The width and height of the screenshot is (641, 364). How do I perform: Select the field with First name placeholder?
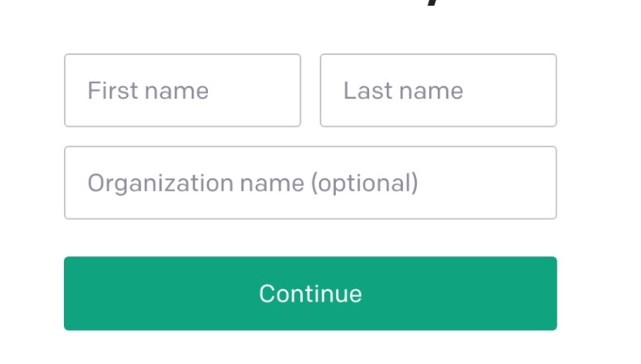coord(182,91)
